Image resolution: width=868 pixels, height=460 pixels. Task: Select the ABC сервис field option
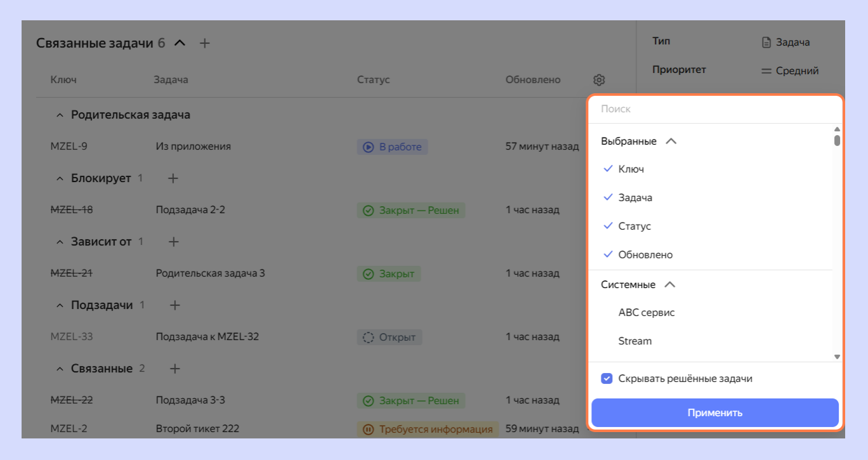tap(646, 312)
